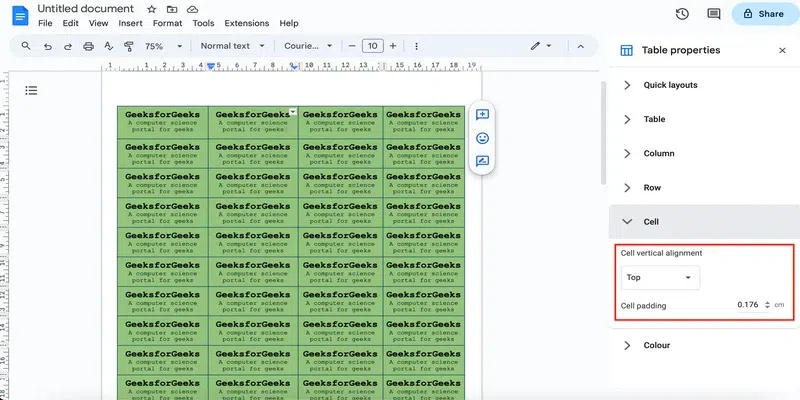Open version history clock icon
This screenshot has width=800, height=400.
682,14
